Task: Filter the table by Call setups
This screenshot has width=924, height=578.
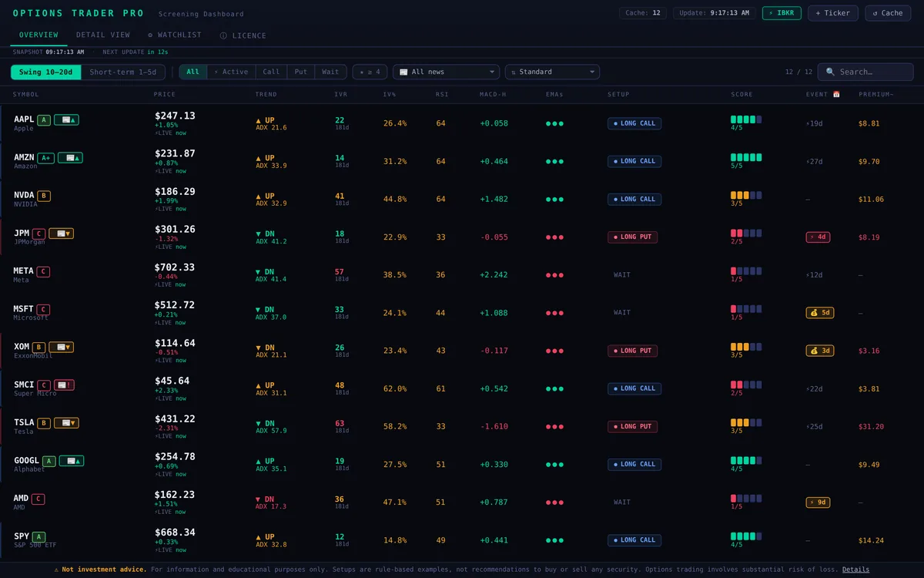Action: (271, 72)
